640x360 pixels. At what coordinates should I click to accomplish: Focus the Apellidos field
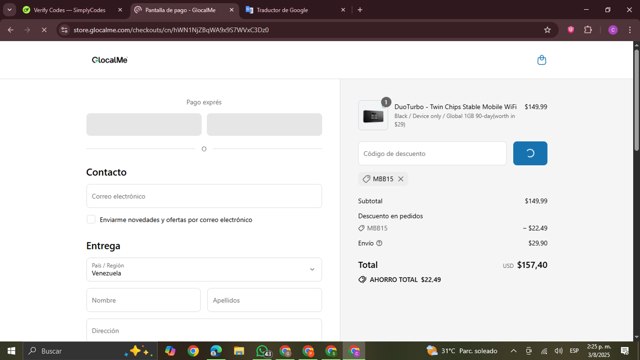click(264, 300)
